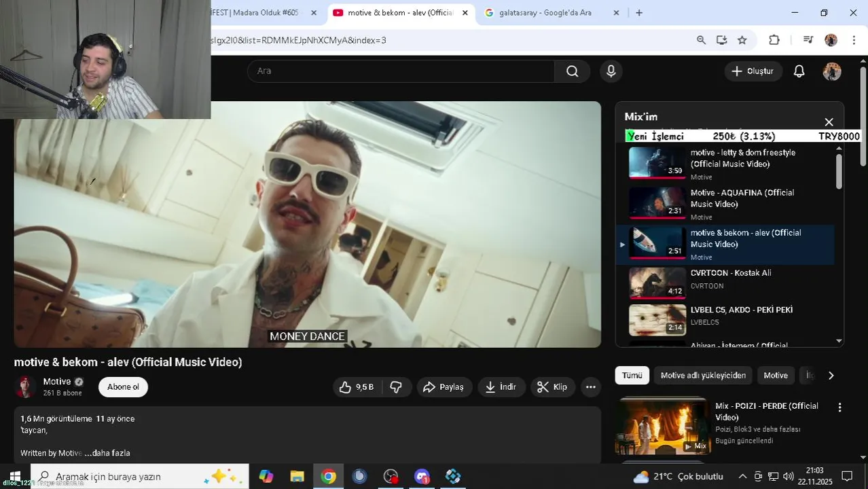The width and height of the screenshot is (868, 489).
Task: Like the video with 9,5 B button
Action: (357, 387)
